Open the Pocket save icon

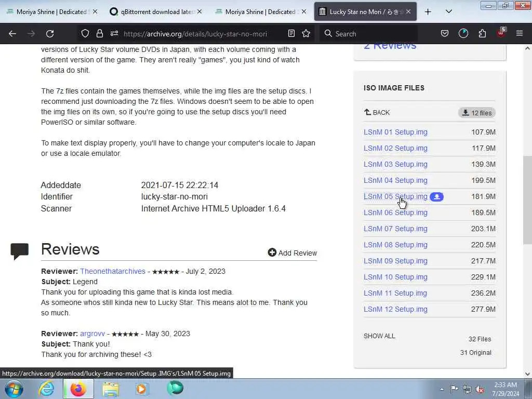pos(445,33)
